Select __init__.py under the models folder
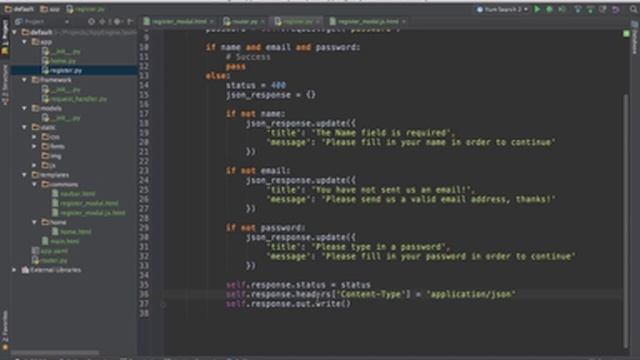 point(61,118)
